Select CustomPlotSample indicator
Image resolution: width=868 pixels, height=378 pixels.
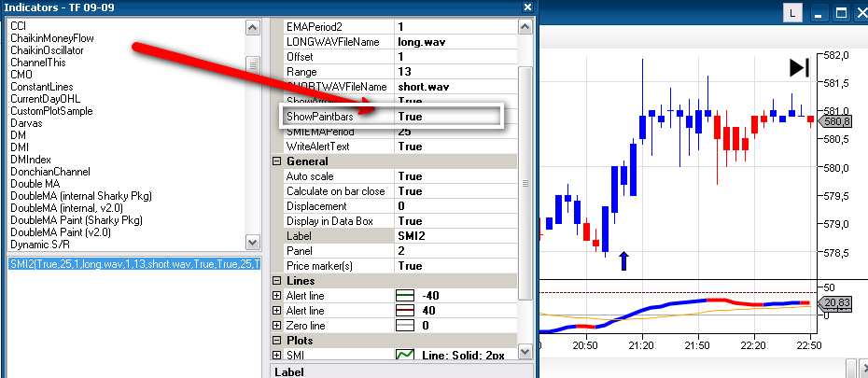(51, 111)
